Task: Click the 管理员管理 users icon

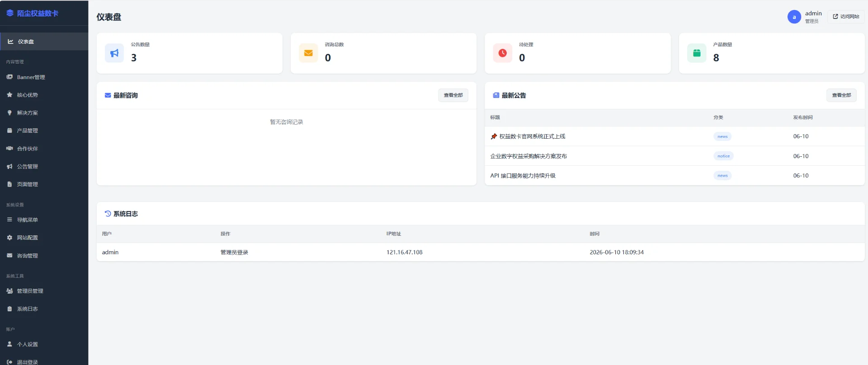Action: (9, 291)
